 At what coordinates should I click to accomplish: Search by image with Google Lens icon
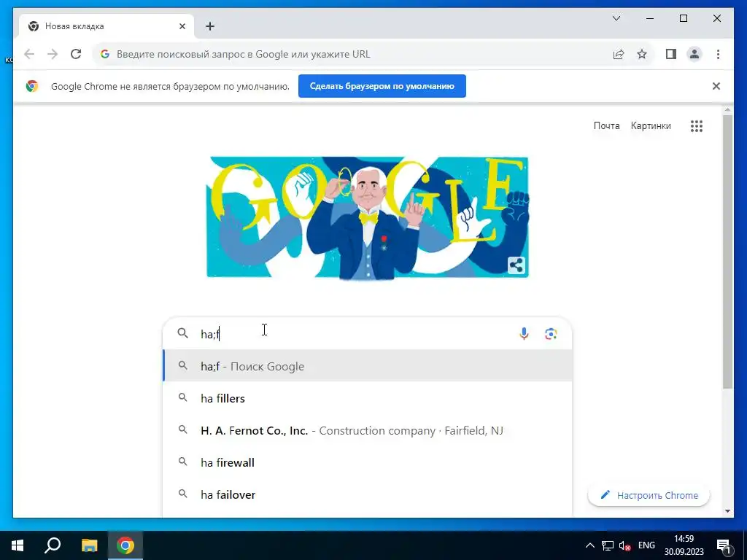point(551,334)
